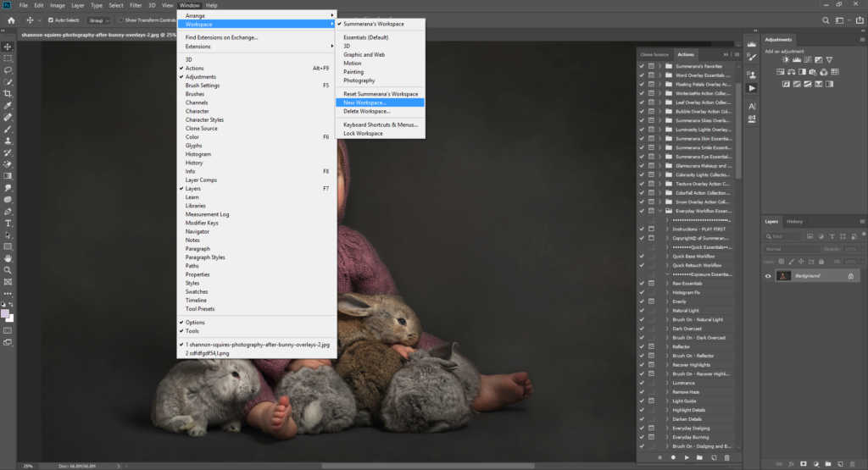The width and height of the screenshot is (868, 470).
Task: Toggle checkmark for Raw Essentials action
Action: (643, 283)
